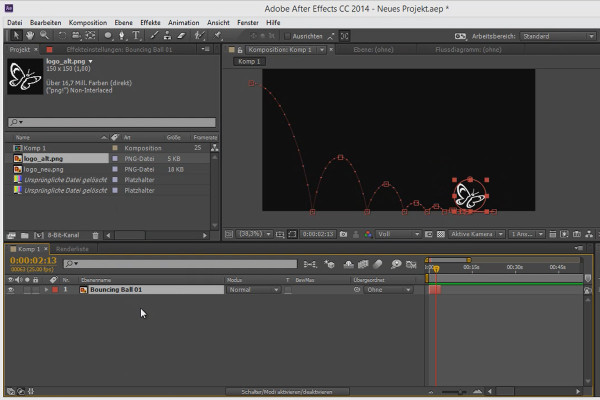600x400 pixels.
Task: Open the Animation menu
Action: [x=184, y=23]
